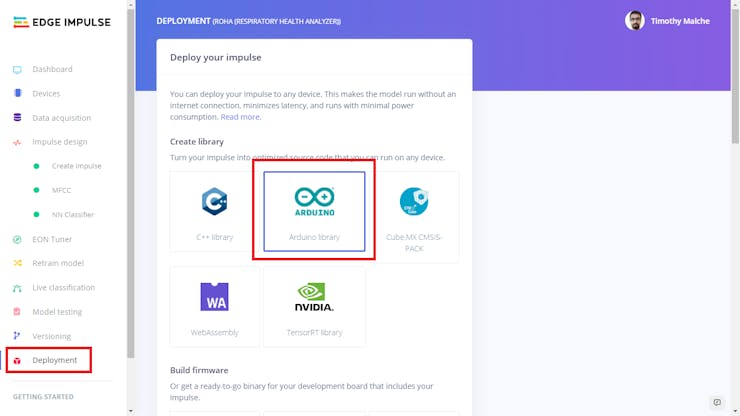Image resolution: width=740 pixels, height=416 pixels.
Task: Click the DEPLOYMENT page title
Action: tap(183, 21)
